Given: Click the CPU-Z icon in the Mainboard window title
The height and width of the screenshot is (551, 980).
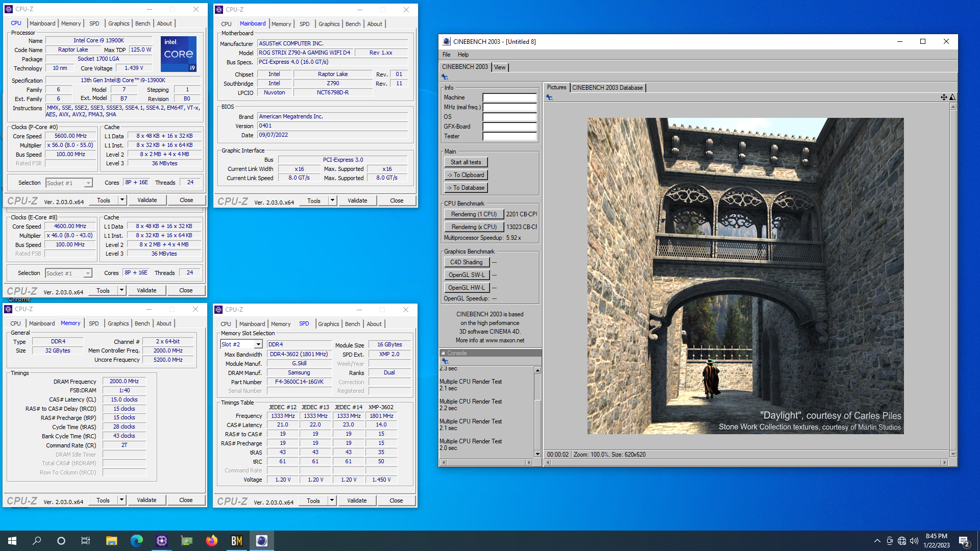Looking at the screenshot, I should coord(219,9).
